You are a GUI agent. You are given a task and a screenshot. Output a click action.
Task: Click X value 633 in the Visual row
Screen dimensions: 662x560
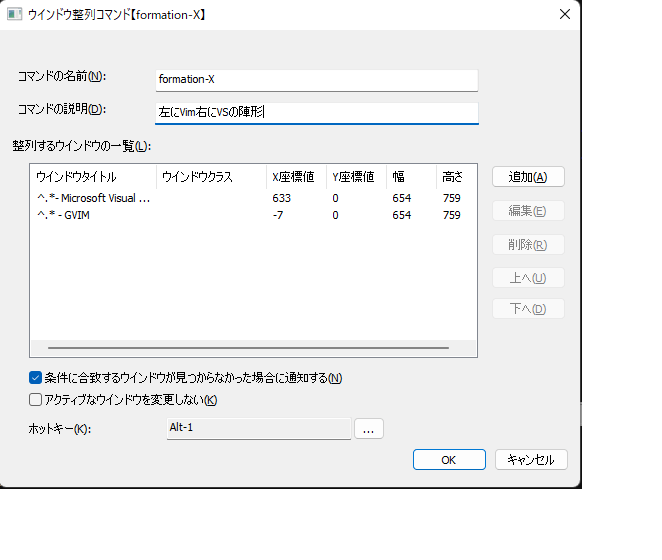point(282,198)
